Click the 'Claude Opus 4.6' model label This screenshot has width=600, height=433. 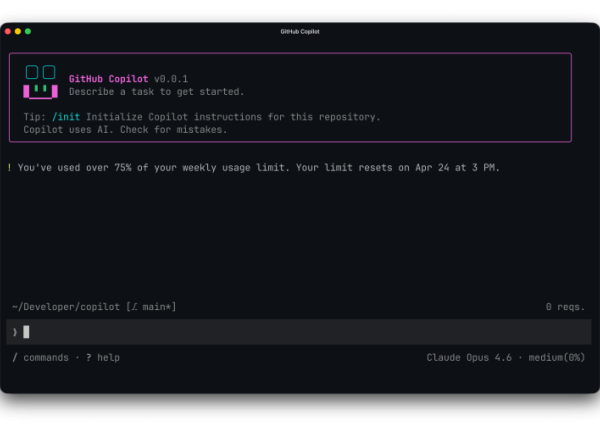(x=469, y=358)
